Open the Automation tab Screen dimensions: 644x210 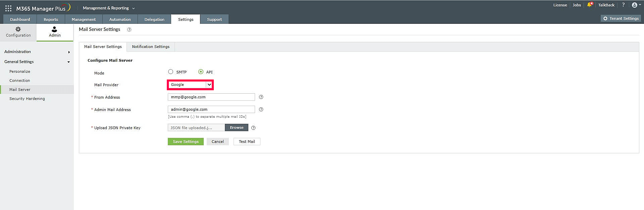click(x=120, y=19)
